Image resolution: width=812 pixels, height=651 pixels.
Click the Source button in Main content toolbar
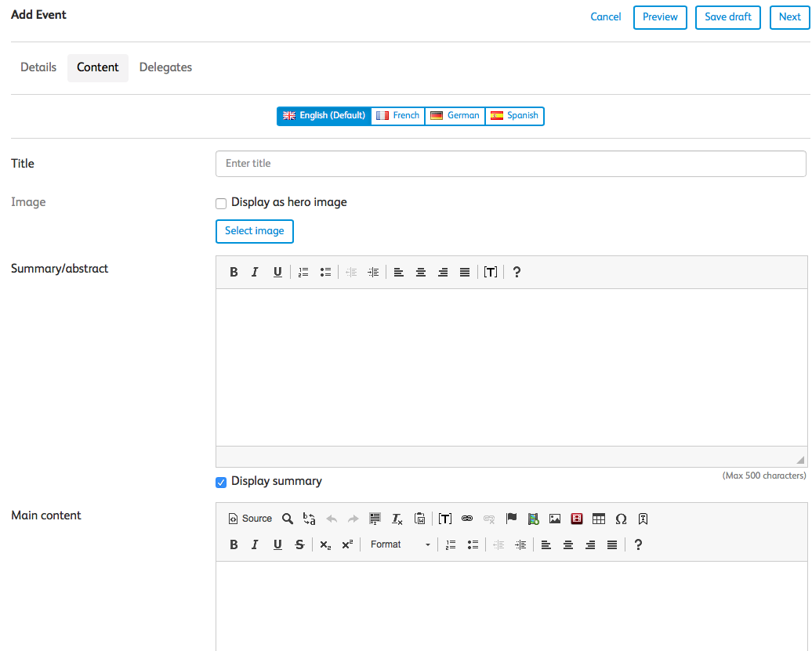point(250,519)
